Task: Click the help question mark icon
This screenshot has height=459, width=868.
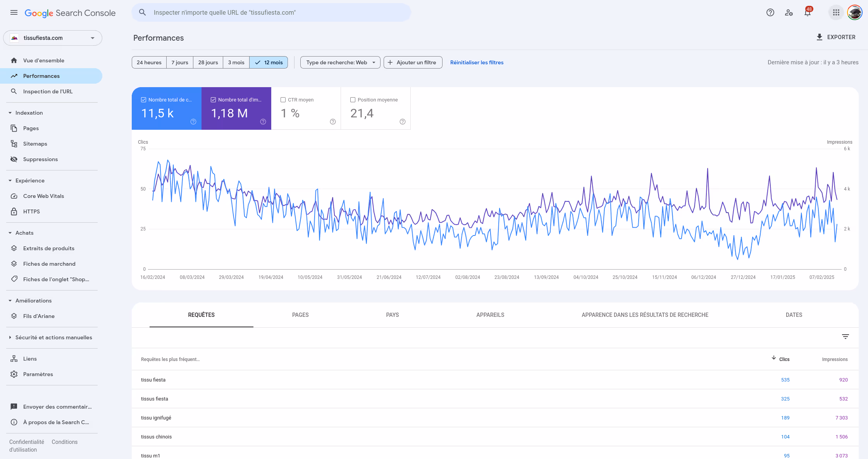Action: point(770,12)
